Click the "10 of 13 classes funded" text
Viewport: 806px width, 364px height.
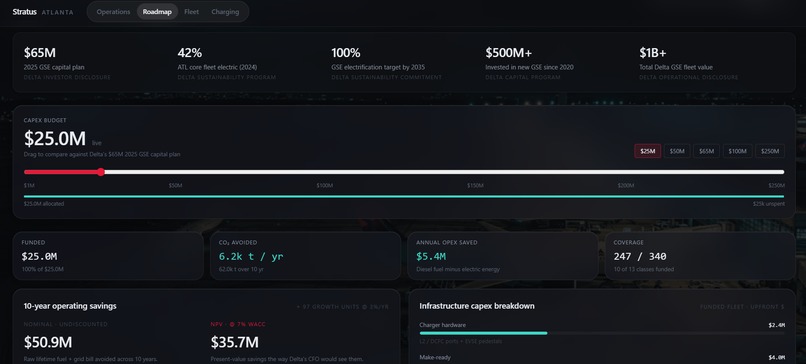644,269
